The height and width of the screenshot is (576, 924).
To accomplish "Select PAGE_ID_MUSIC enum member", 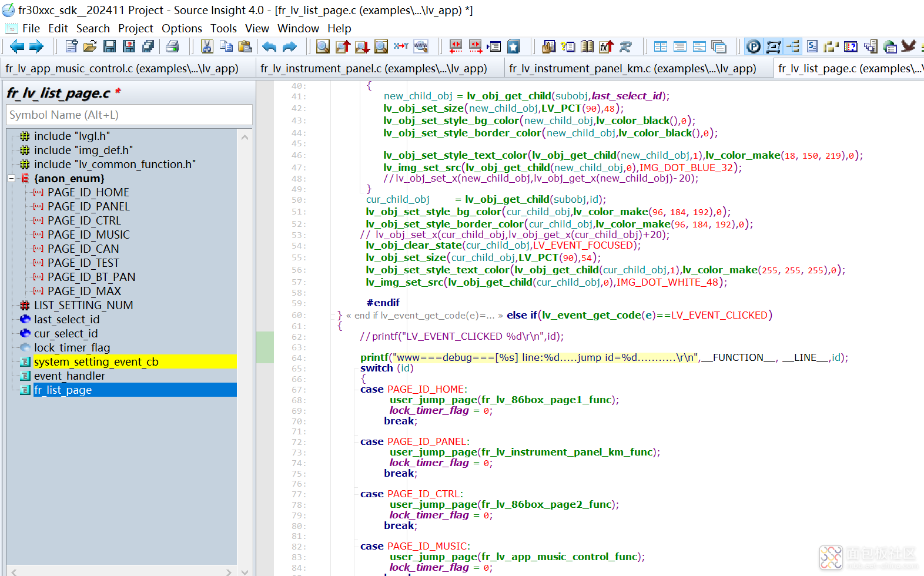I will [x=88, y=235].
